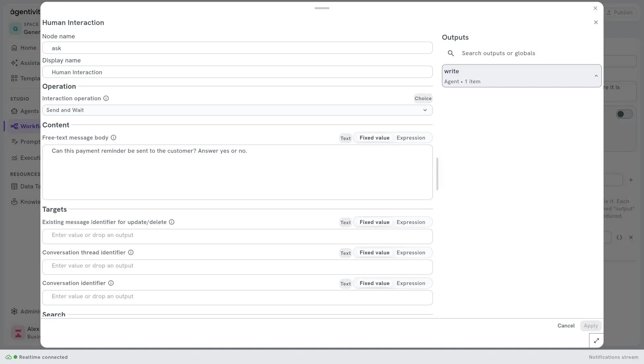
Task: Click the info icon beside Interaction operation
Action: pyautogui.click(x=106, y=98)
